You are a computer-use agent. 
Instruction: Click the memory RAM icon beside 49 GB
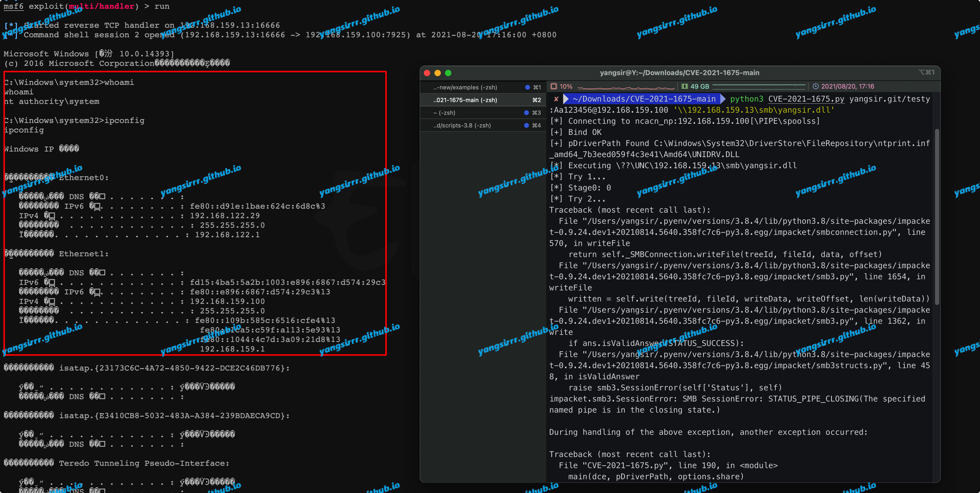(x=684, y=86)
